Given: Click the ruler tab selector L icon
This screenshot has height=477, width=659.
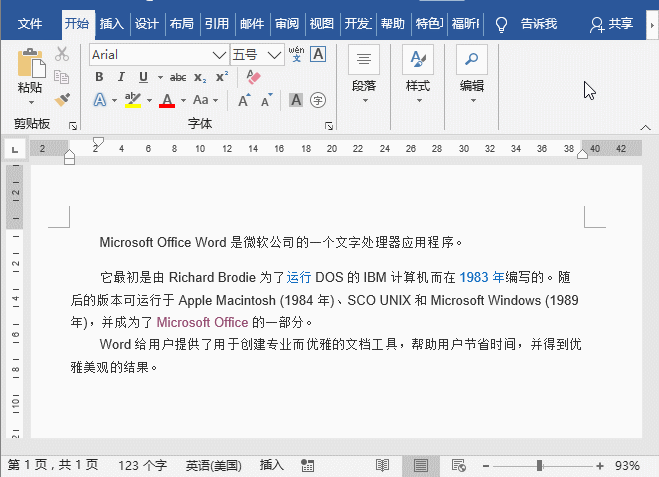Looking at the screenshot, I should 15,150.
